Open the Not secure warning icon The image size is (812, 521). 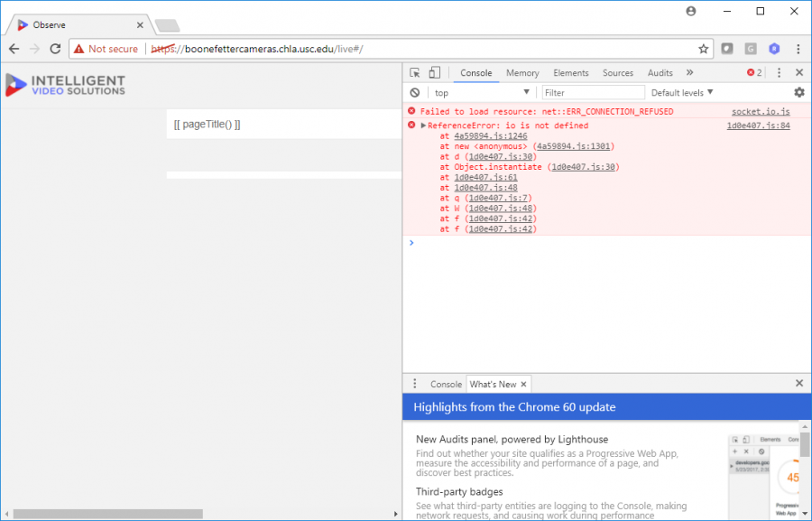click(78, 49)
